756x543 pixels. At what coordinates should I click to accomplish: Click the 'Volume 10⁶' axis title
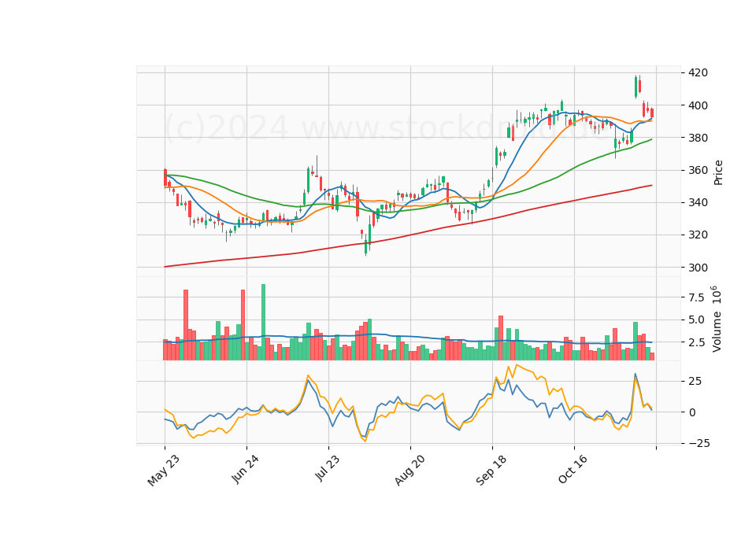(x=717, y=319)
